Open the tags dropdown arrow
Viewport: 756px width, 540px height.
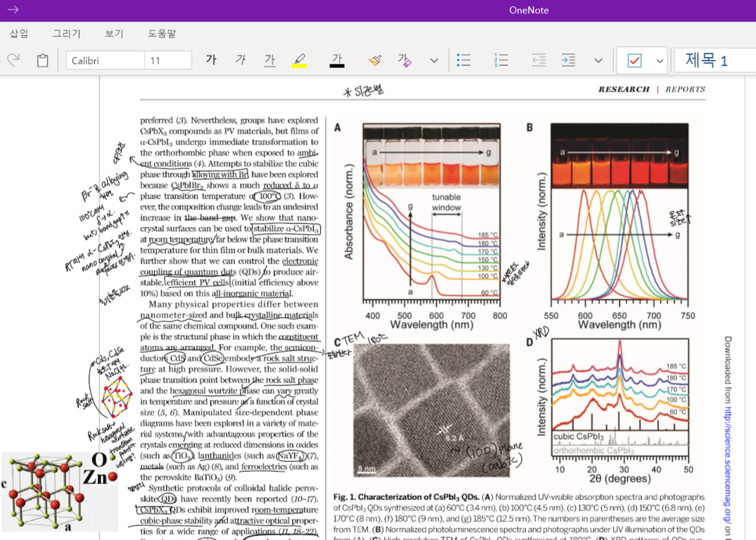[x=660, y=61]
